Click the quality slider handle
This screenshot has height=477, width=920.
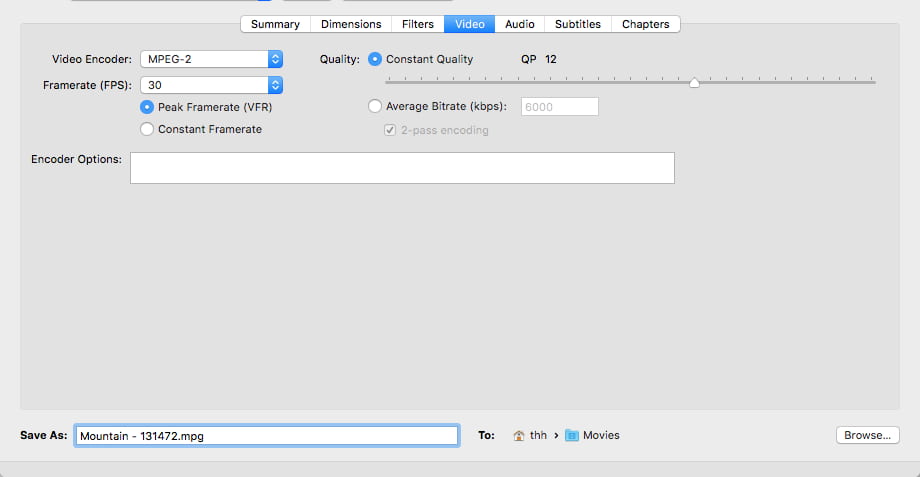(x=694, y=82)
